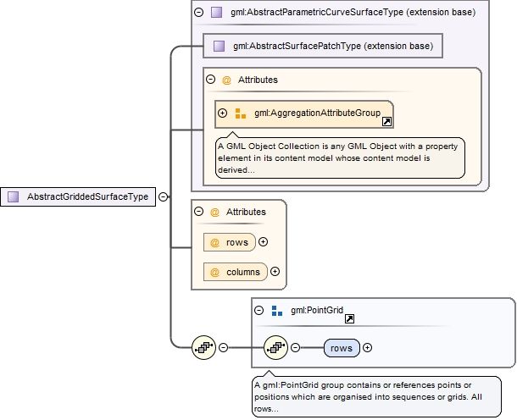Click the inner PointGrid sequence compositor icon
This screenshot has height=420, width=517.
[x=275, y=347]
